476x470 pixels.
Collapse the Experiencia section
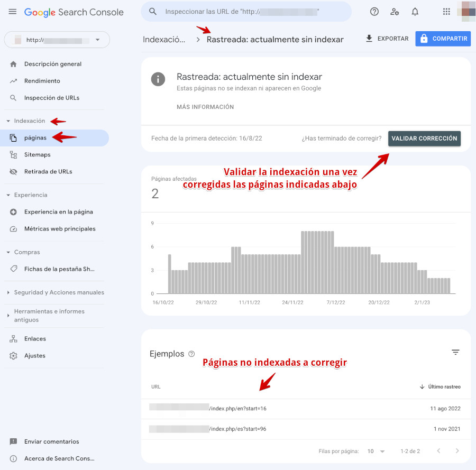(x=8, y=195)
